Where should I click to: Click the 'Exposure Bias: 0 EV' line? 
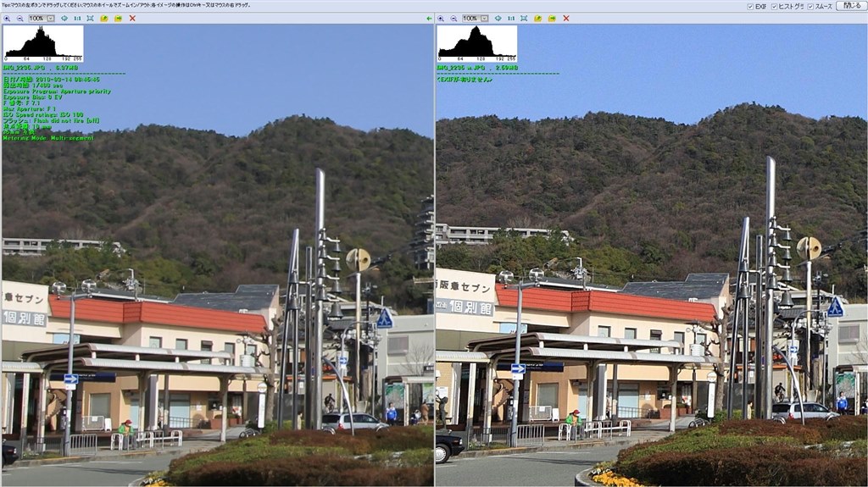tap(33, 97)
